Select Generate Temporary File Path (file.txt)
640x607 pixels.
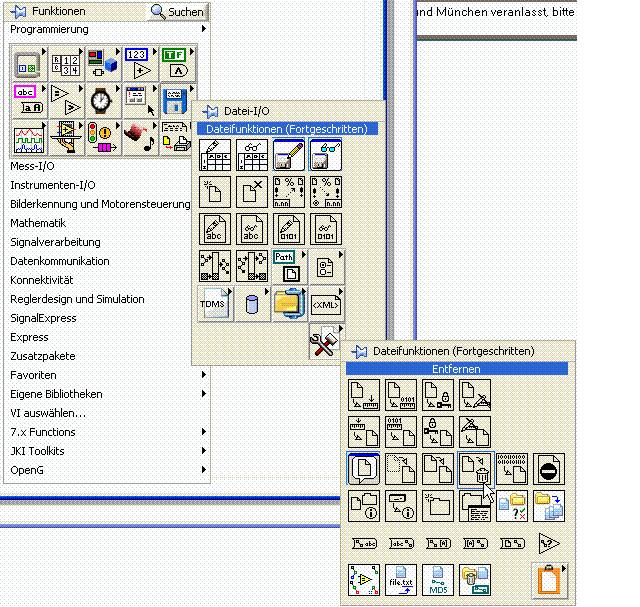401,580
